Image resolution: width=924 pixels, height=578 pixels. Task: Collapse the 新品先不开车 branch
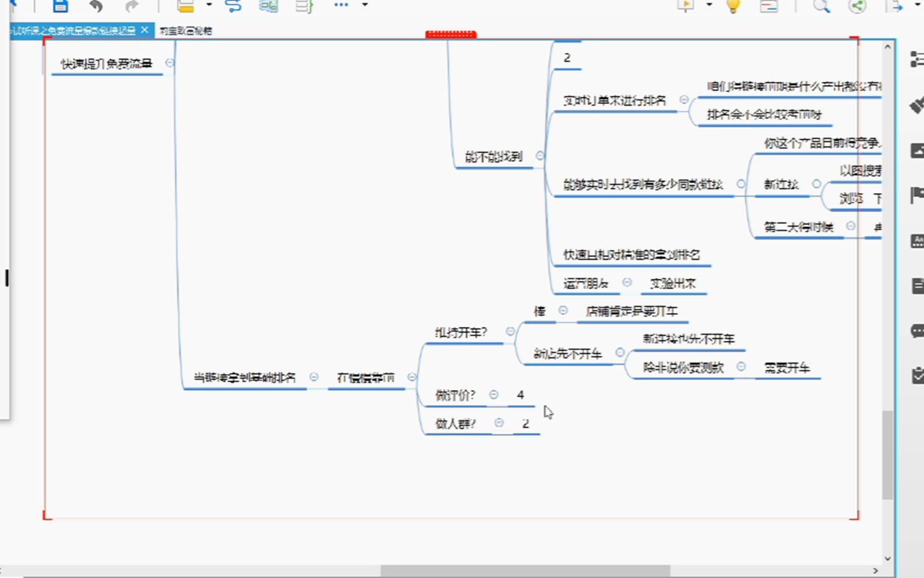tap(620, 353)
